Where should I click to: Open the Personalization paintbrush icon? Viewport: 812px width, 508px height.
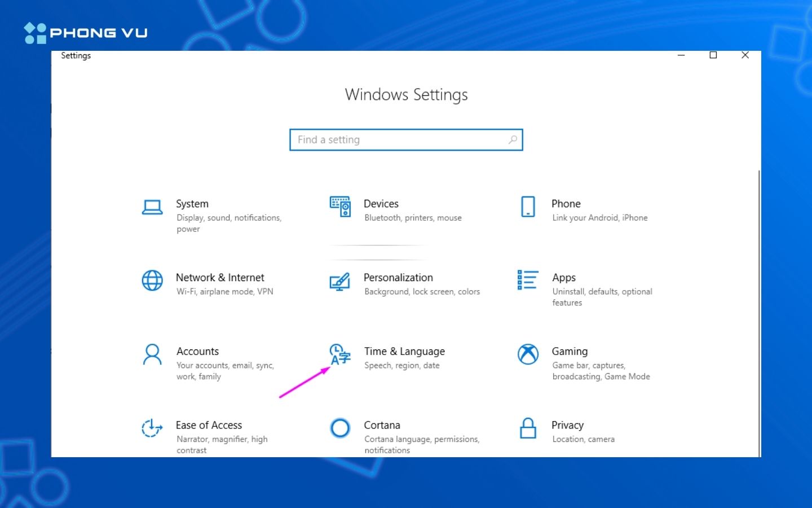pyautogui.click(x=339, y=281)
